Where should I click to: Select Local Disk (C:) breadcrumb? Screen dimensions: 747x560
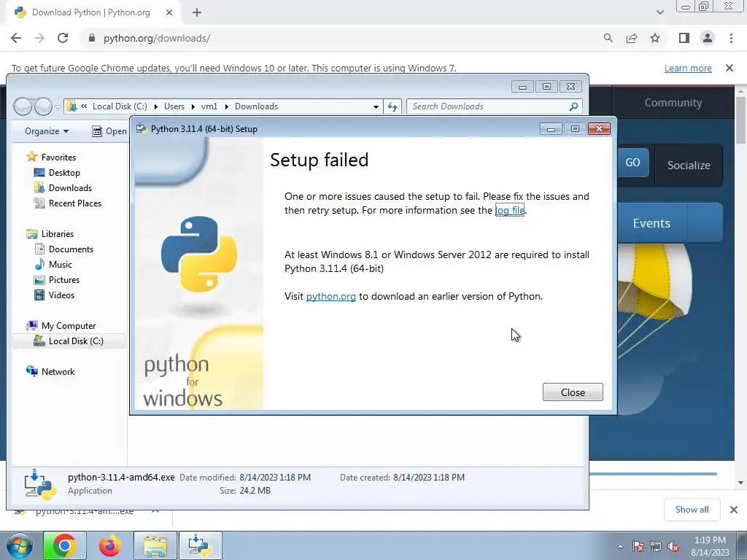[x=120, y=106]
